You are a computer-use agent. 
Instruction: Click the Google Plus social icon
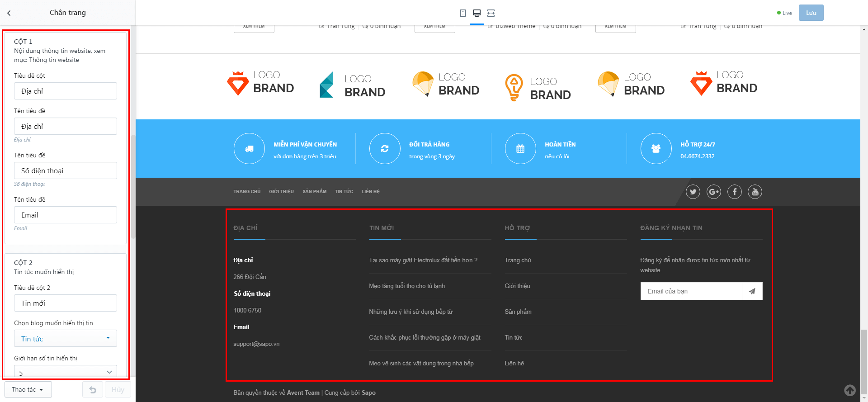click(x=714, y=192)
